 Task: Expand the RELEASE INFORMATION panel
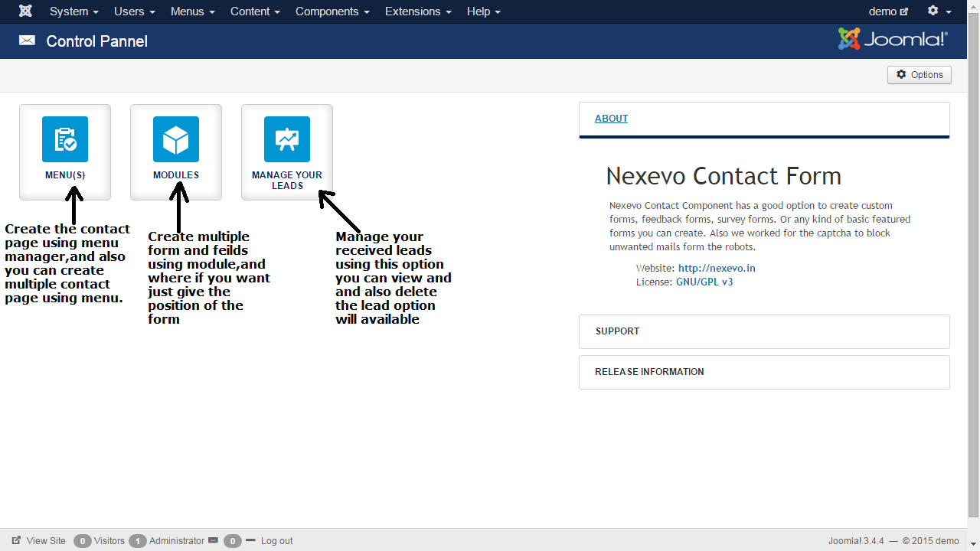coord(764,372)
